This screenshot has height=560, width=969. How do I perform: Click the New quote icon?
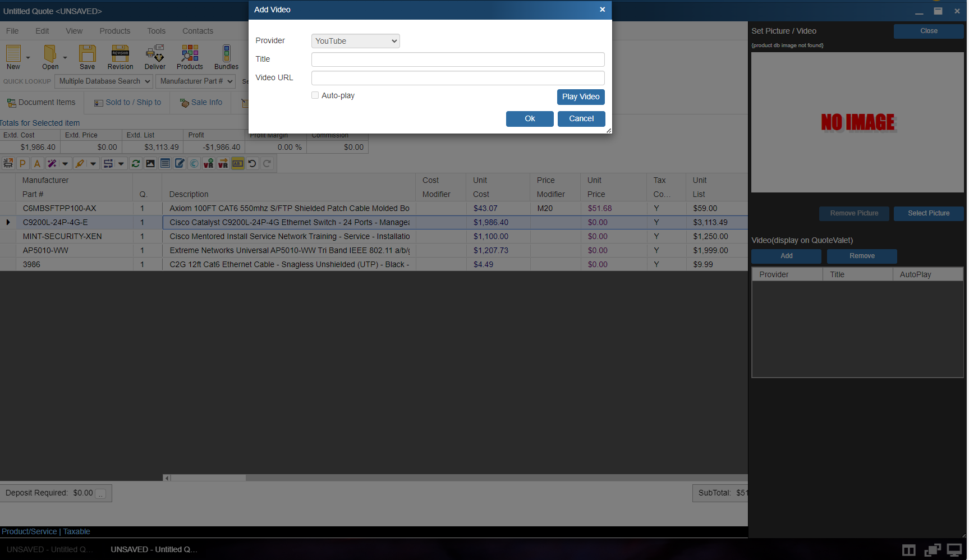(13, 53)
